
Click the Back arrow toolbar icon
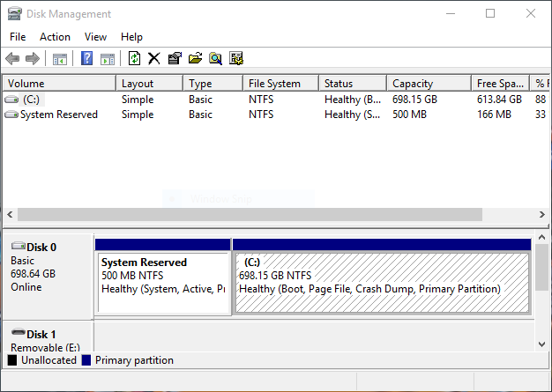coord(12,58)
